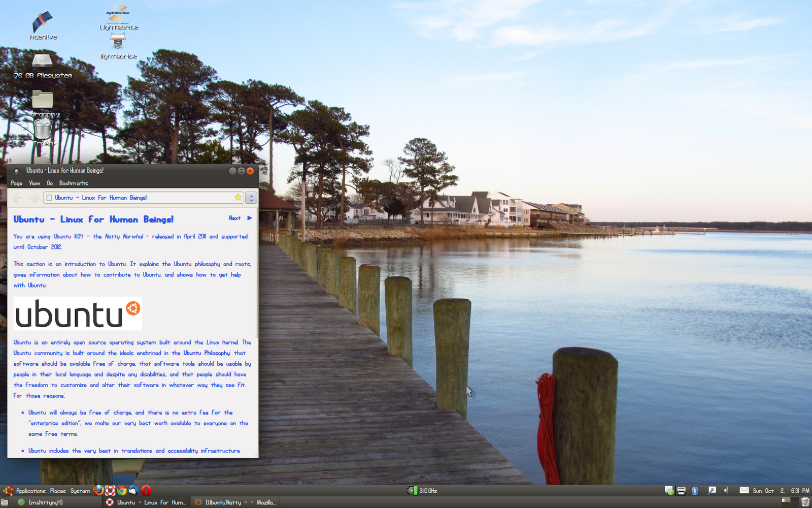Screen dimensions: 812x508
Task: Open the Page menu
Action: pos(17,183)
